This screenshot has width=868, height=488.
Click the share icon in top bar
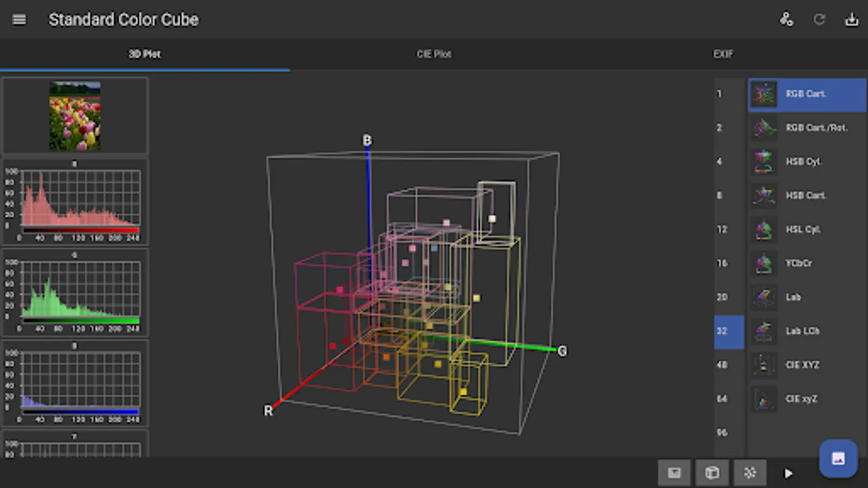pos(786,20)
